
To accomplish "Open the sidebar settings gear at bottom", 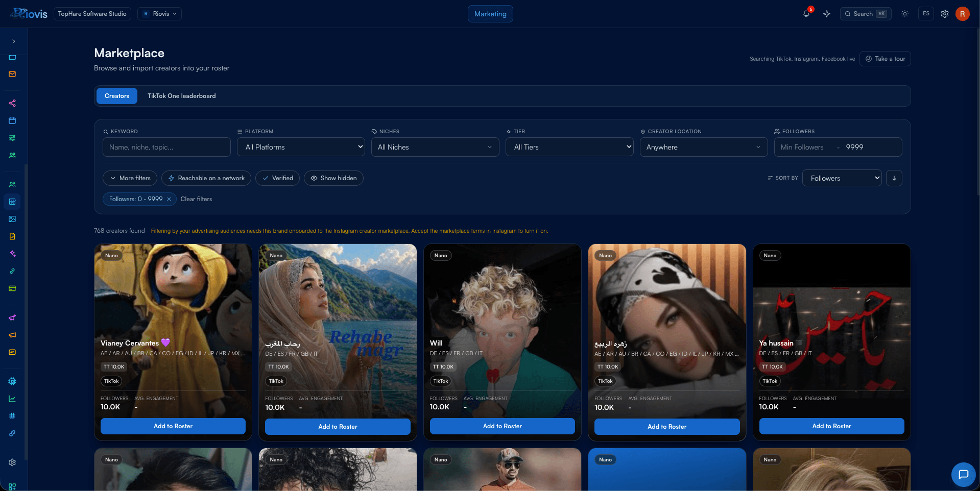I will [x=12, y=462].
